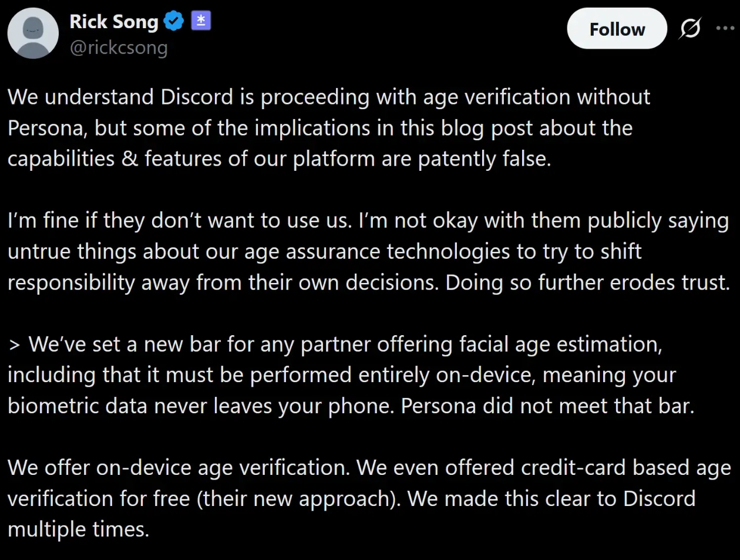Click the purple affiliation badge icon
740x560 pixels.
pos(201,21)
